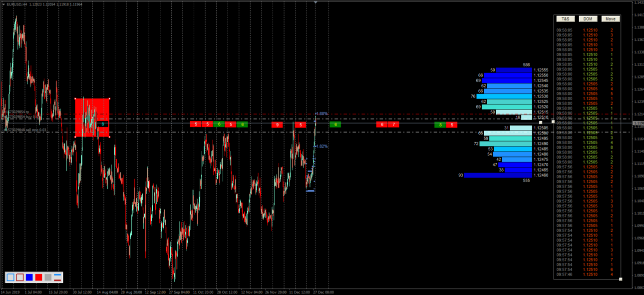The width and height of the screenshot is (644, 295).
Task: Click the blue horizontal line below recent candles
Action: [x=310, y=190]
